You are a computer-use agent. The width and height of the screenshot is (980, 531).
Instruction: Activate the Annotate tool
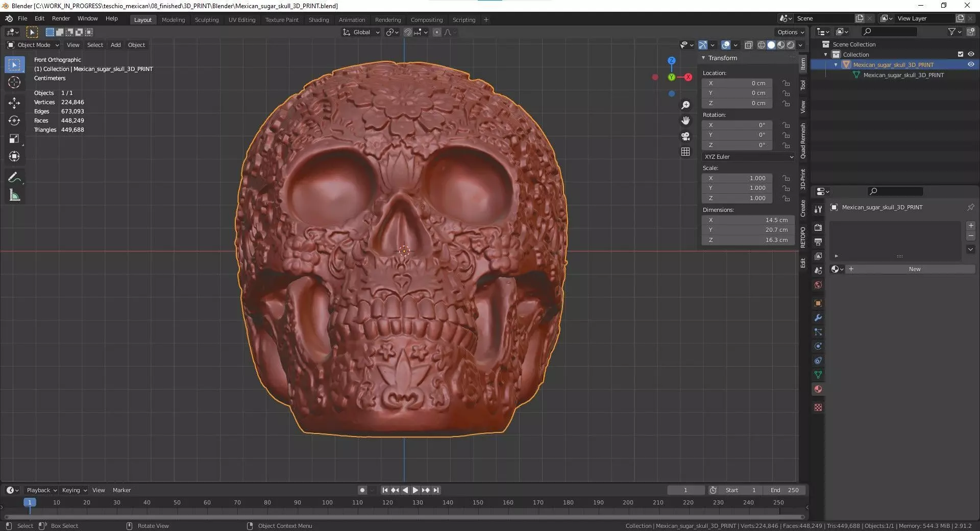(14, 178)
